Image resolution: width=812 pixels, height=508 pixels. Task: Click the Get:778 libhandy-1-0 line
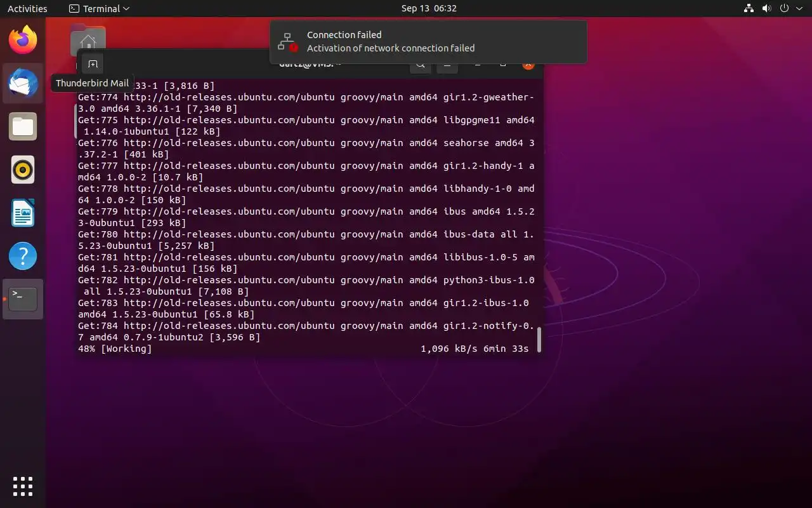(x=306, y=194)
